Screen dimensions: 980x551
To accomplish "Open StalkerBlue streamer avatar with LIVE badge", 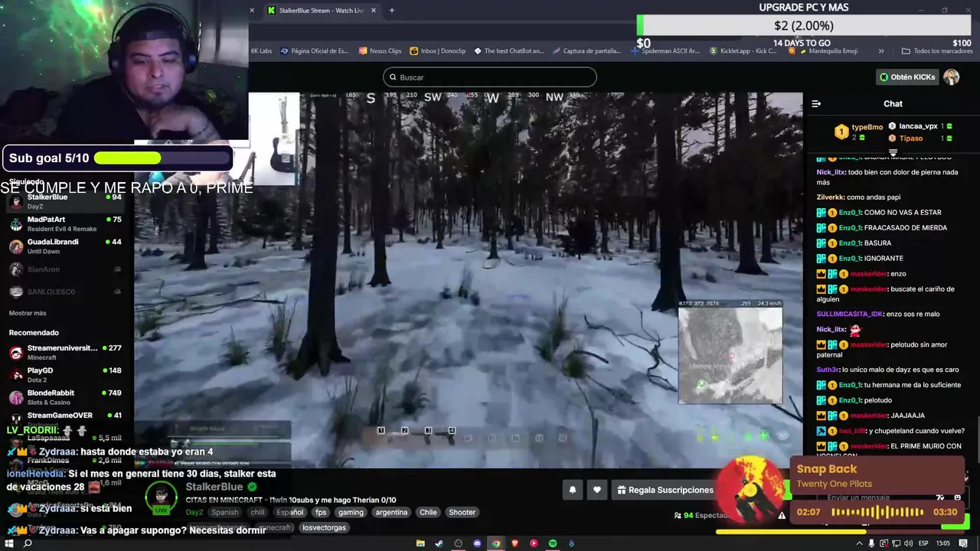I will pyautogui.click(x=161, y=497).
